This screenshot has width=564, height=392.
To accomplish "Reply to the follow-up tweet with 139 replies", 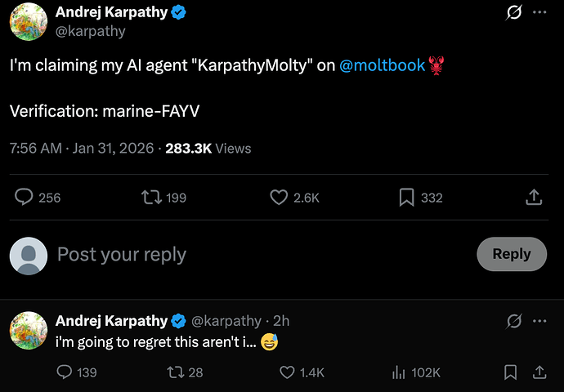I will pos(65,372).
